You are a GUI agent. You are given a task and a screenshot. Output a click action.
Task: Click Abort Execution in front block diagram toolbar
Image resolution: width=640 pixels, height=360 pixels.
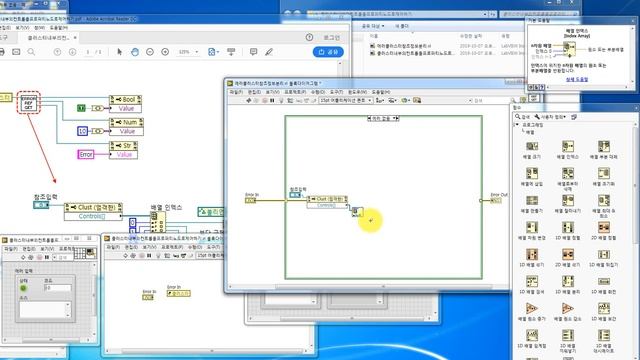(x=264, y=100)
